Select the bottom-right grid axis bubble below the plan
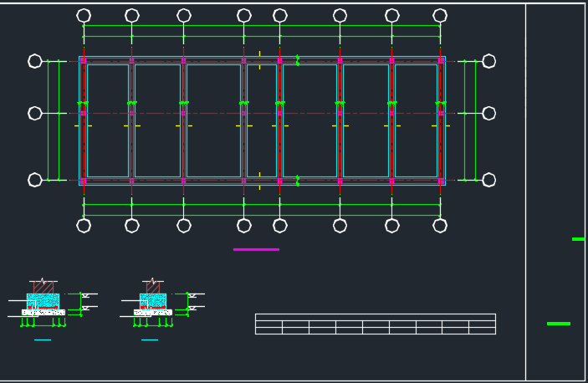588x383 pixels. pos(440,226)
